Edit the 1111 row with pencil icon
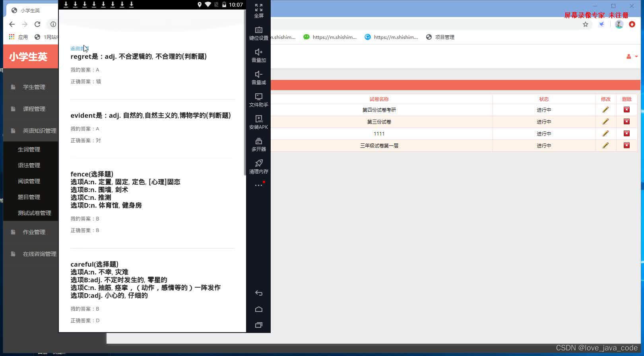The image size is (644, 356). click(605, 133)
